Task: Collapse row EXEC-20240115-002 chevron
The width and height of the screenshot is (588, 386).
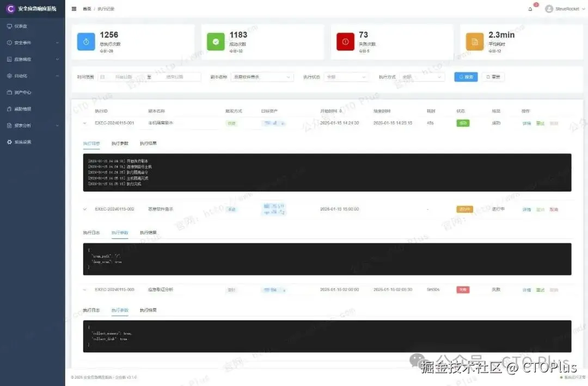Action: [x=85, y=209]
